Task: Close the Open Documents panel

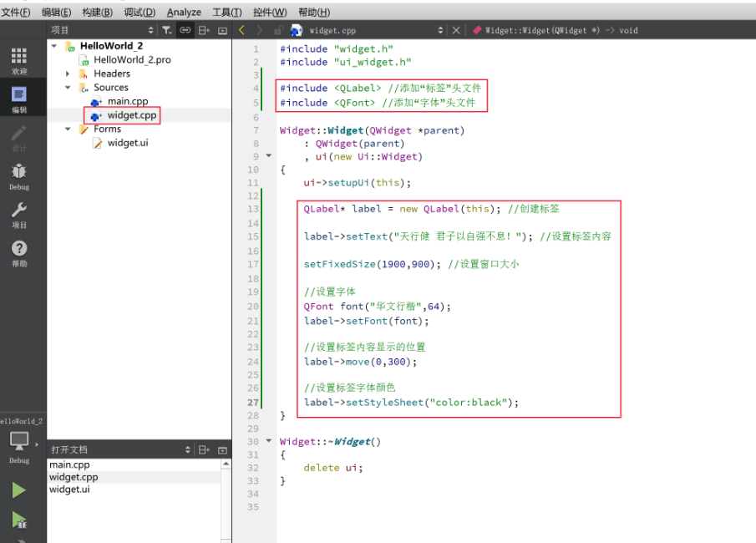Action: tap(222, 449)
